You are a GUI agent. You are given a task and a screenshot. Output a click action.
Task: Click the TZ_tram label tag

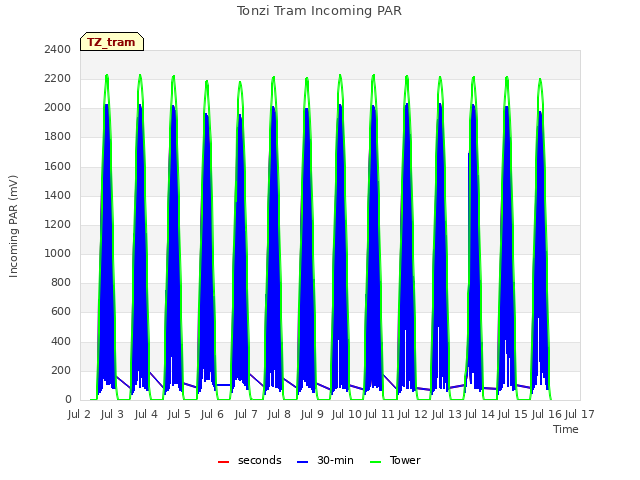coord(111,42)
